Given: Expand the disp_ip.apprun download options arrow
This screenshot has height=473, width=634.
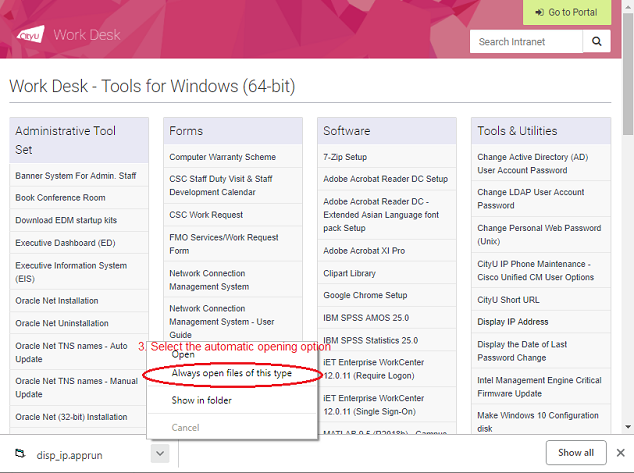Looking at the screenshot, I should point(158,453).
